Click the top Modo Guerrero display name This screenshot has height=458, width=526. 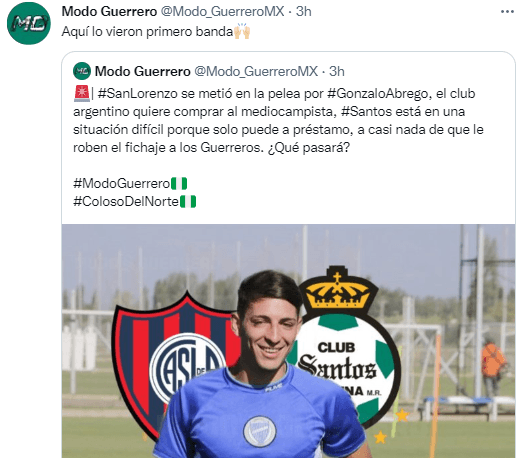(109, 11)
